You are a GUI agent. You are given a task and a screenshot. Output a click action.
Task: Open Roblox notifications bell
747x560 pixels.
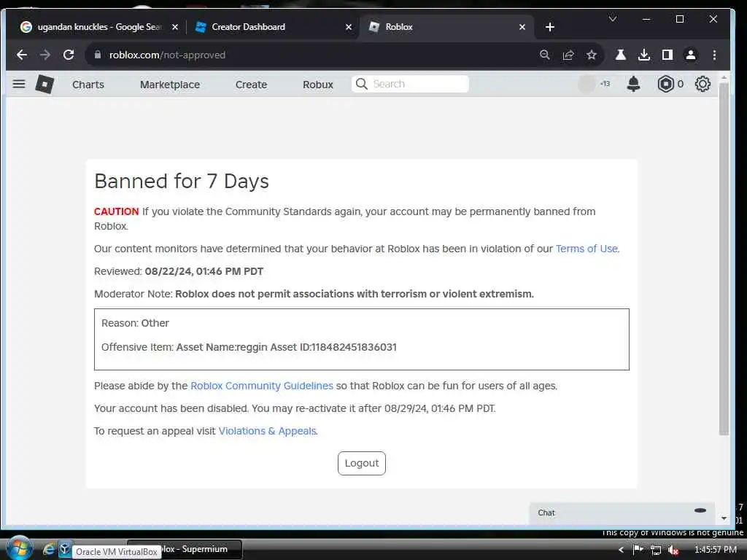point(633,85)
